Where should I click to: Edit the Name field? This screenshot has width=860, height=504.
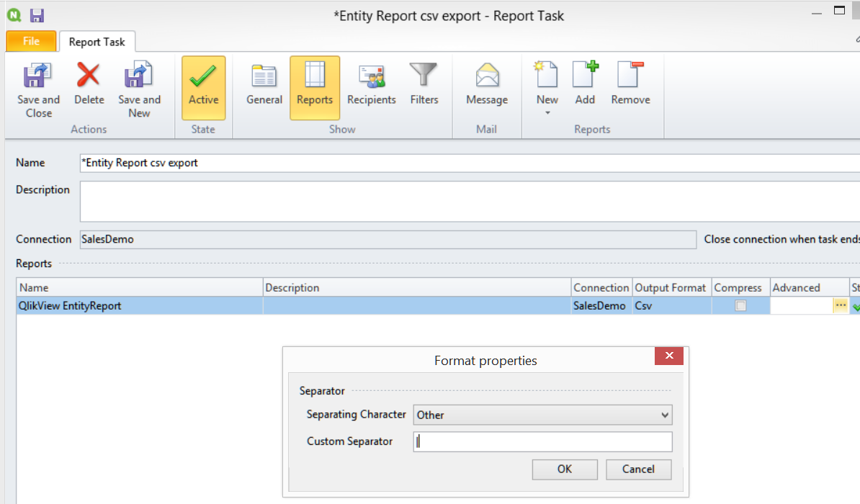[x=470, y=163]
